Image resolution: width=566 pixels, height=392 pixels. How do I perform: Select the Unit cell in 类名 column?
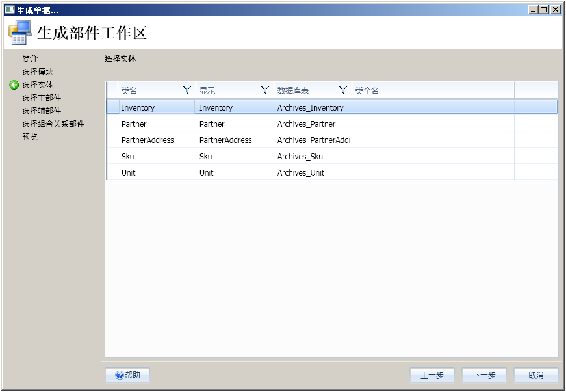tap(157, 172)
